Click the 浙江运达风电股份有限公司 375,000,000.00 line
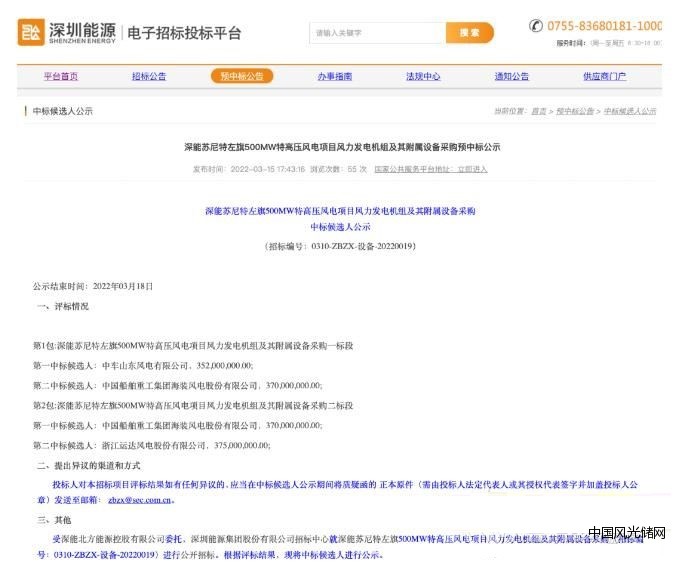674x563 pixels. [152, 446]
